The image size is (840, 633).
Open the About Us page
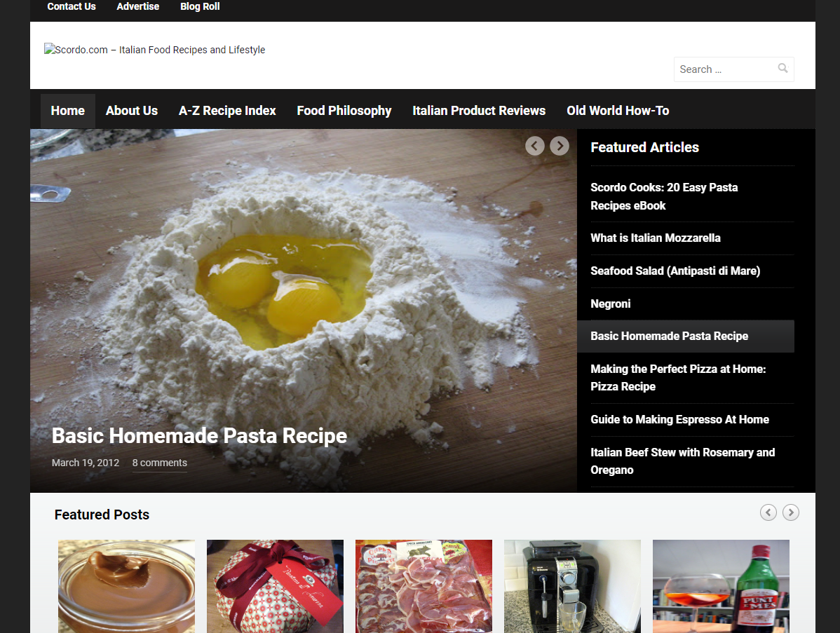coord(132,111)
